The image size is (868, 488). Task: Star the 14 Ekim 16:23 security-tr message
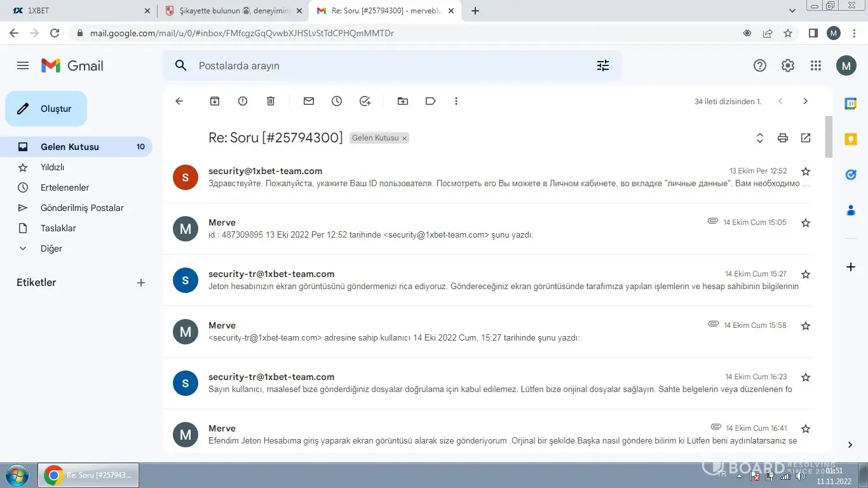(806, 377)
